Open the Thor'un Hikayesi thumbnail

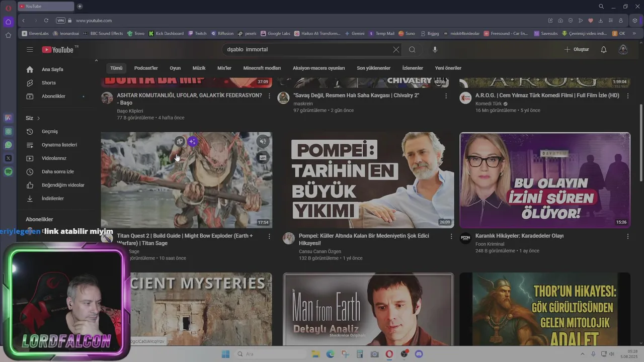(x=545, y=309)
